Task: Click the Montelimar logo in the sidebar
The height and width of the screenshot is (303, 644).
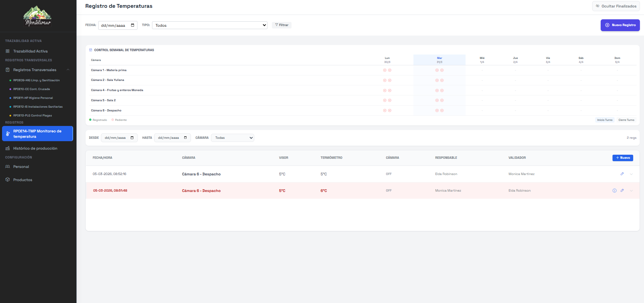Action: tap(38, 16)
